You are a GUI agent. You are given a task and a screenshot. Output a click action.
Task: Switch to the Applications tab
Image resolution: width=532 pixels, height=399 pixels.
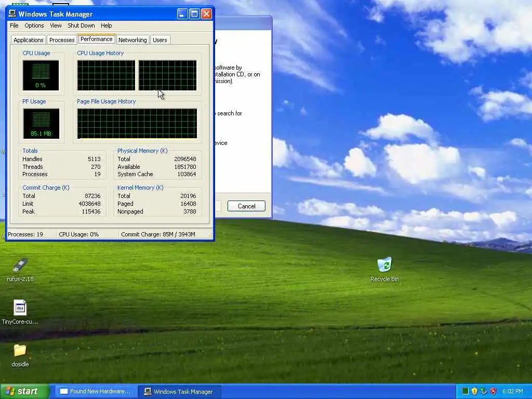pos(29,40)
